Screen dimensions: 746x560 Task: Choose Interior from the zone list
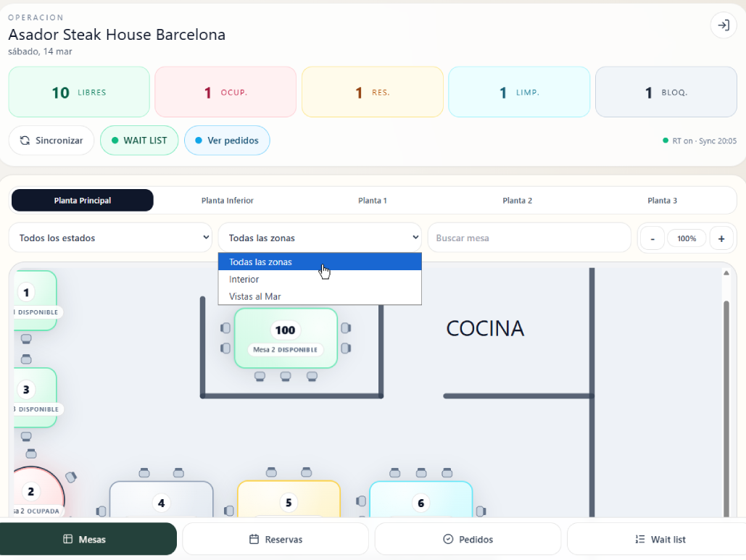pyautogui.click(x=244, y=279)
